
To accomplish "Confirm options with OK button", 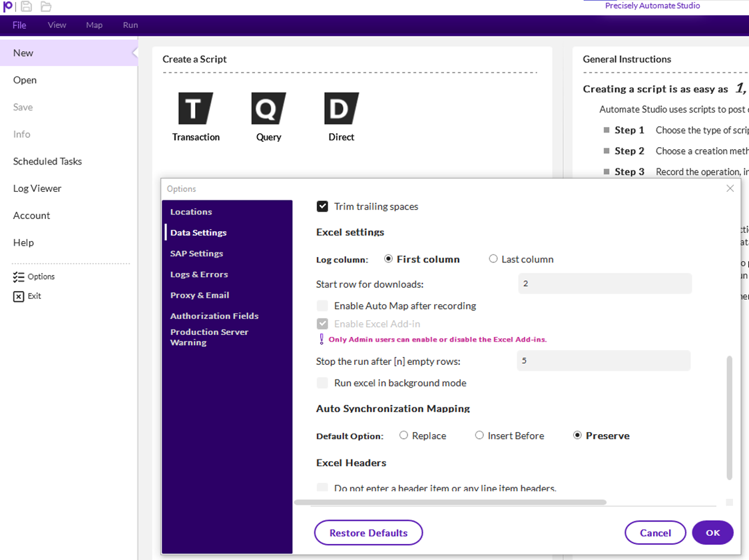I will click(x=712, y=533).
